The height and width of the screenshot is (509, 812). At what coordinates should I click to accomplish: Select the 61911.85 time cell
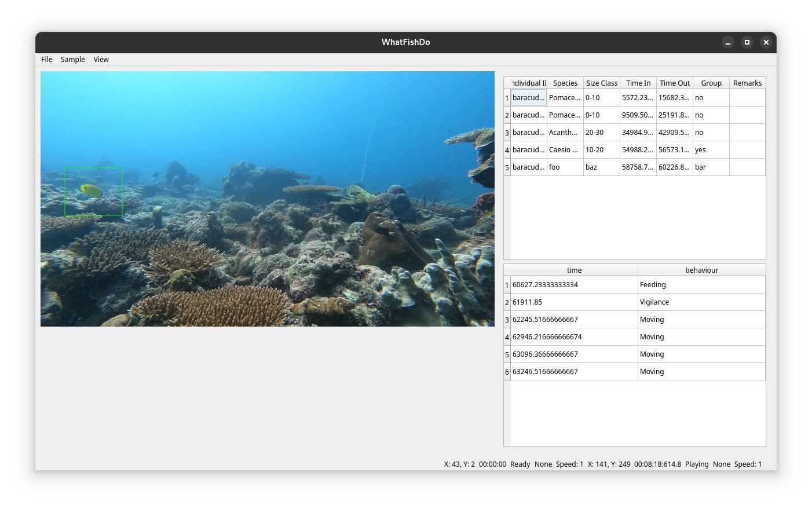click(x=573, y=302)
